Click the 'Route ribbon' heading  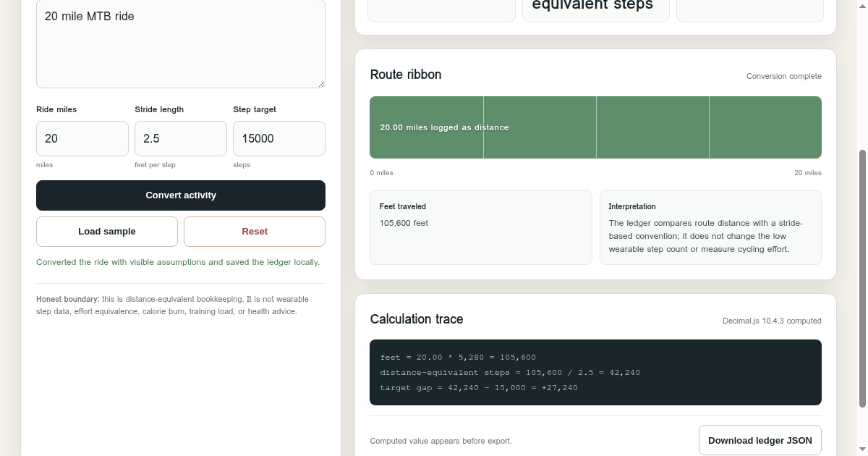tap(406, 75)
